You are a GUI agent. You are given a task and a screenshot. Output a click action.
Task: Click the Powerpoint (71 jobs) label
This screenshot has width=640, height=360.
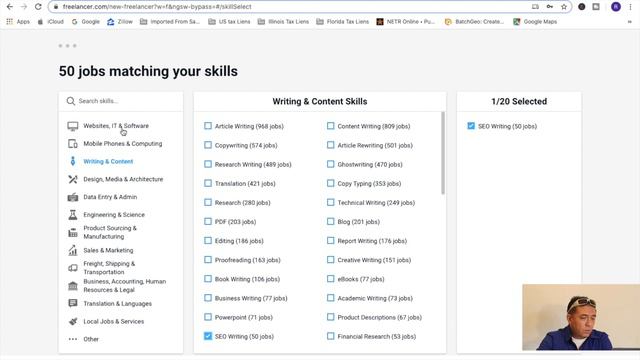[x=244, y=317]
